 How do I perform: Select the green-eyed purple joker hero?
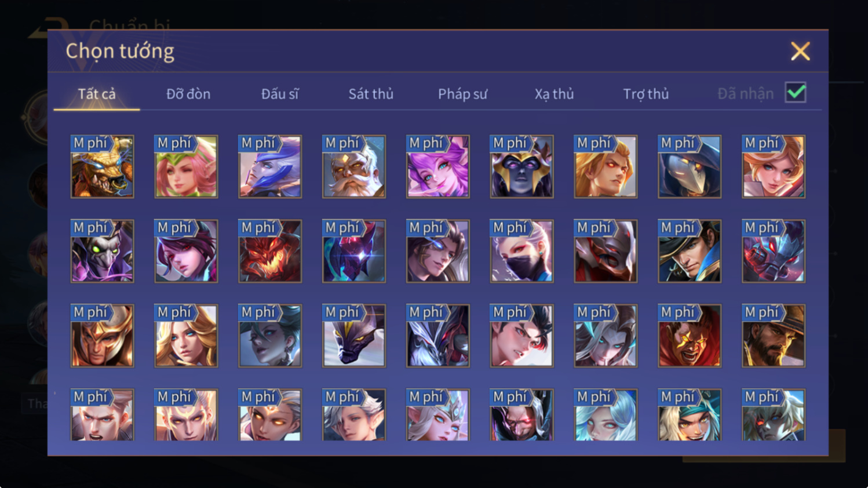tap(102, 251)
